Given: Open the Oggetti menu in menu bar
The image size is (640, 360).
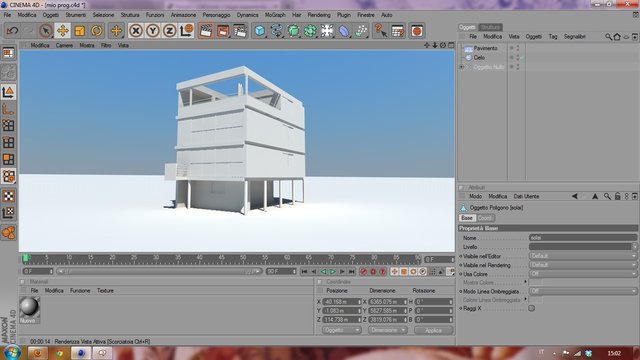Looking at the screenshot, I should [51, 15].
